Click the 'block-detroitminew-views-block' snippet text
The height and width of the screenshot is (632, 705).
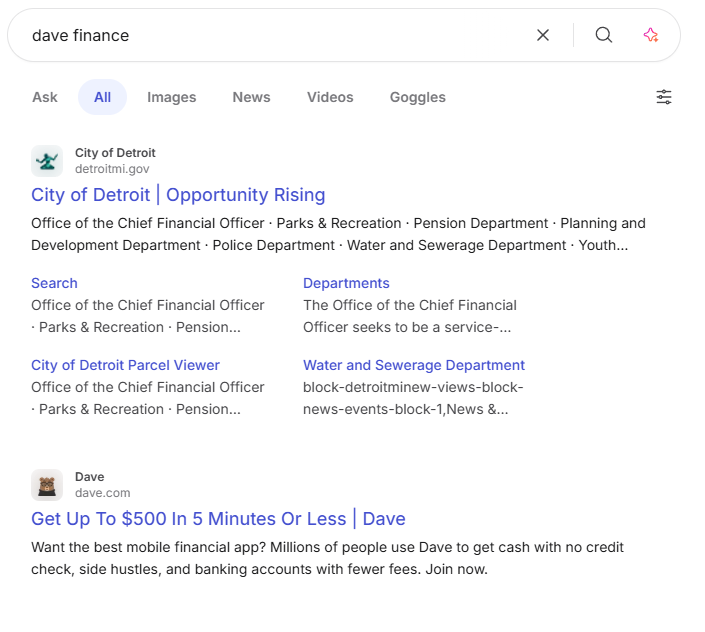pos(413,398)
